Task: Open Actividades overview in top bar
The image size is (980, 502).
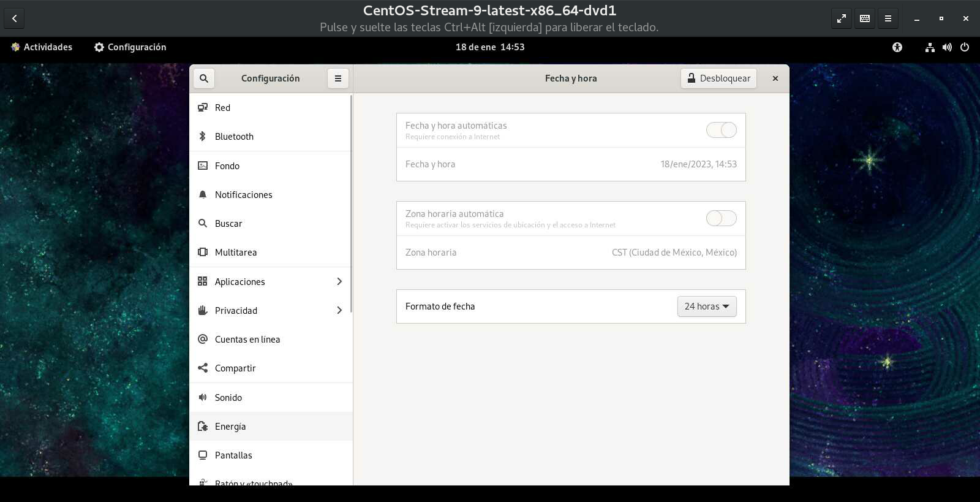Action: (x=42, y=47)
